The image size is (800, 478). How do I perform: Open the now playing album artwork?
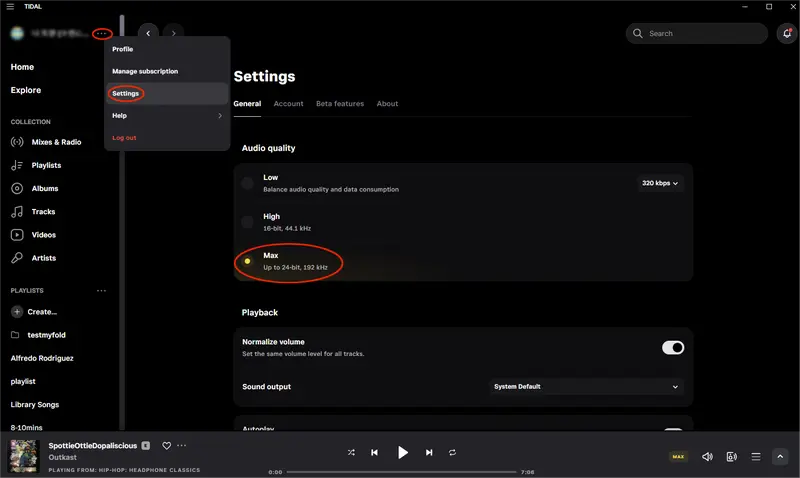(x=23, y=456)
